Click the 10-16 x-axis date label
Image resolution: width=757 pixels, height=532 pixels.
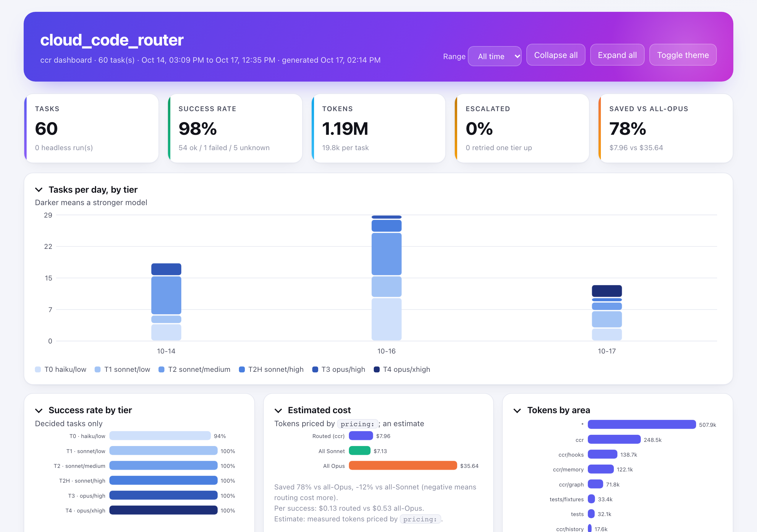click(386, 351)
